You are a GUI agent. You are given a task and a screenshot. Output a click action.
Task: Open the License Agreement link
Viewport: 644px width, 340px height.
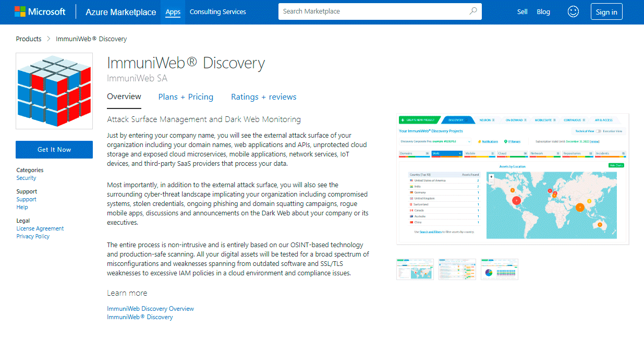coord(40,228)
